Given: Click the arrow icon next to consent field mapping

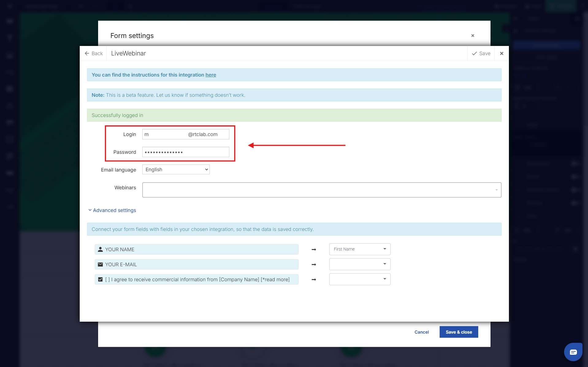Looking at the screenshot, I should tap(314, 279).
